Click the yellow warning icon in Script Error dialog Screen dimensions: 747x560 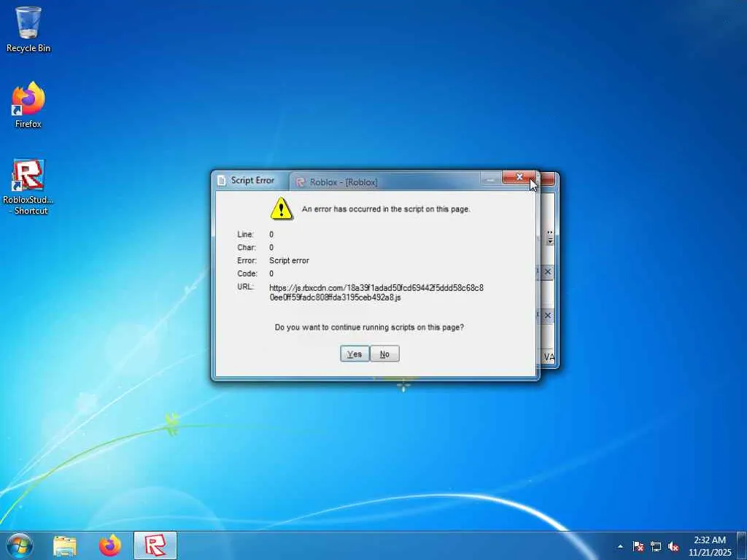click(281, 209)
